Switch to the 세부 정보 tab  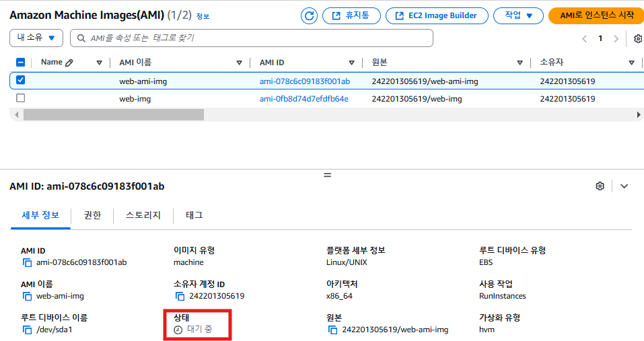click(x=40, y=215)
